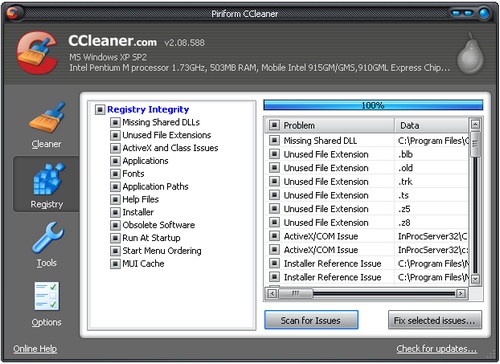Click the horizontal scrollbar thumb
Screen dimensions: 500x364
(x=295, y=294)
